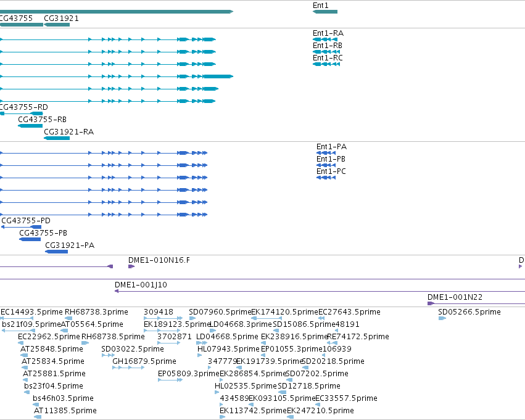Select EST LD04668.3prime
The width and height of the screenshot is (525, 420).
pyautogui.click(x=241, y=324)
